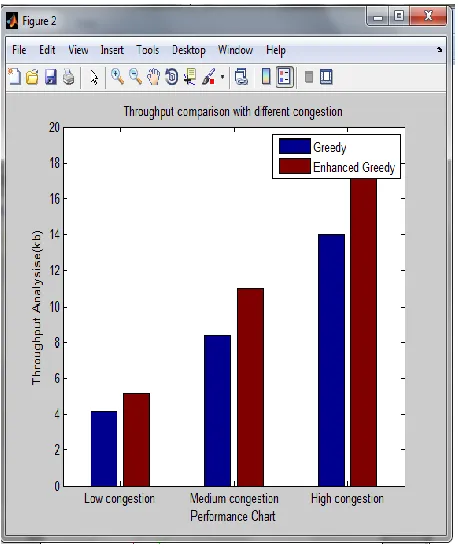Enable the Rotate 3D tool

(172, 77)
